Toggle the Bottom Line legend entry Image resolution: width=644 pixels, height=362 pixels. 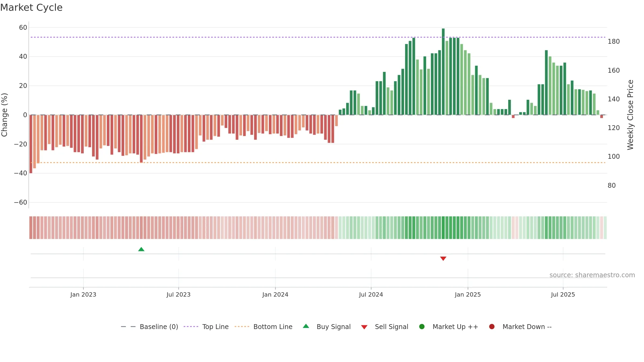click(x=264, y=327)
